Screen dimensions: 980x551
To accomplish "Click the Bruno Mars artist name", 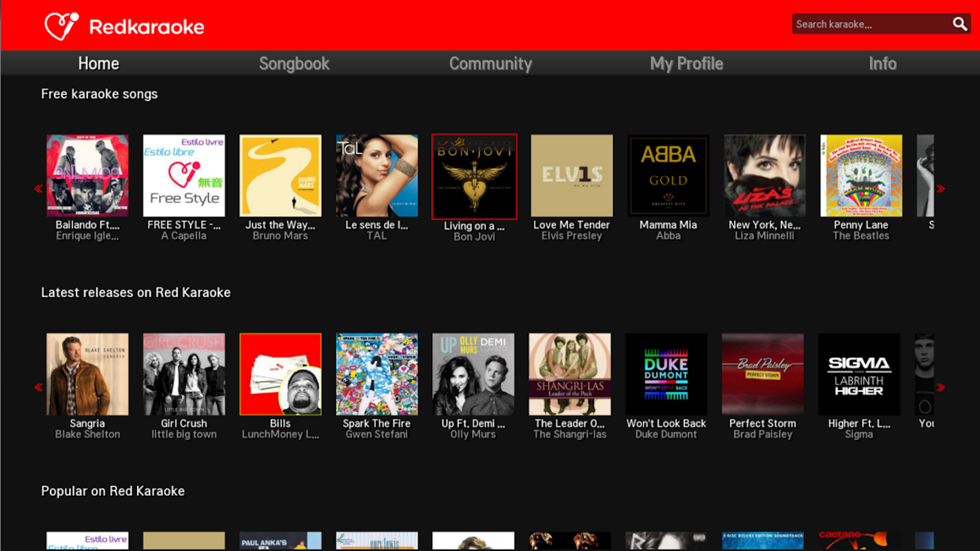I will (280, 236).
